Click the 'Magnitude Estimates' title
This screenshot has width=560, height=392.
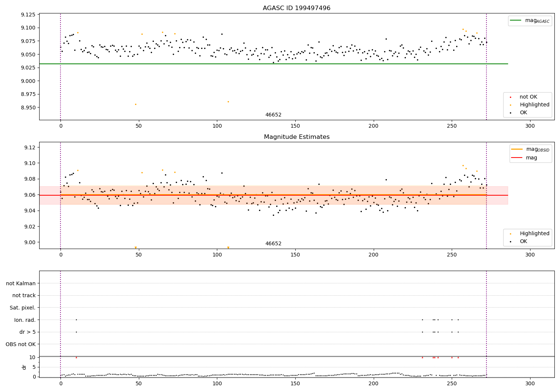296,137
